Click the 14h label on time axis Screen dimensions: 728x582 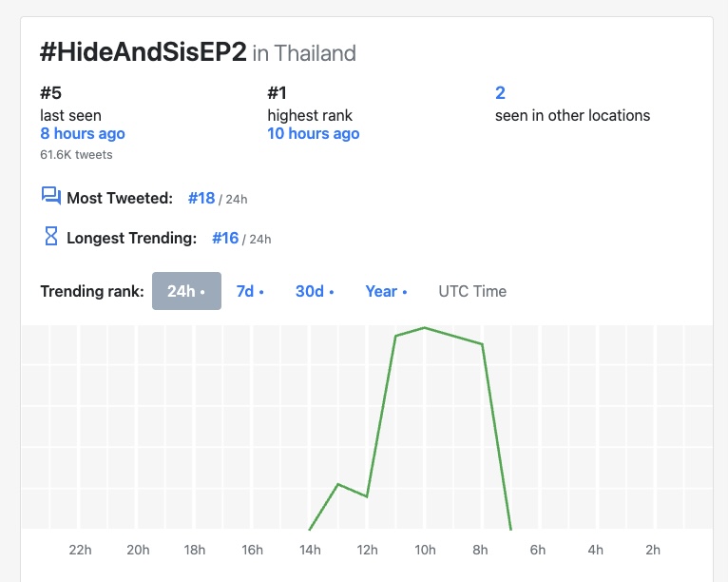[x=310, y=550]
